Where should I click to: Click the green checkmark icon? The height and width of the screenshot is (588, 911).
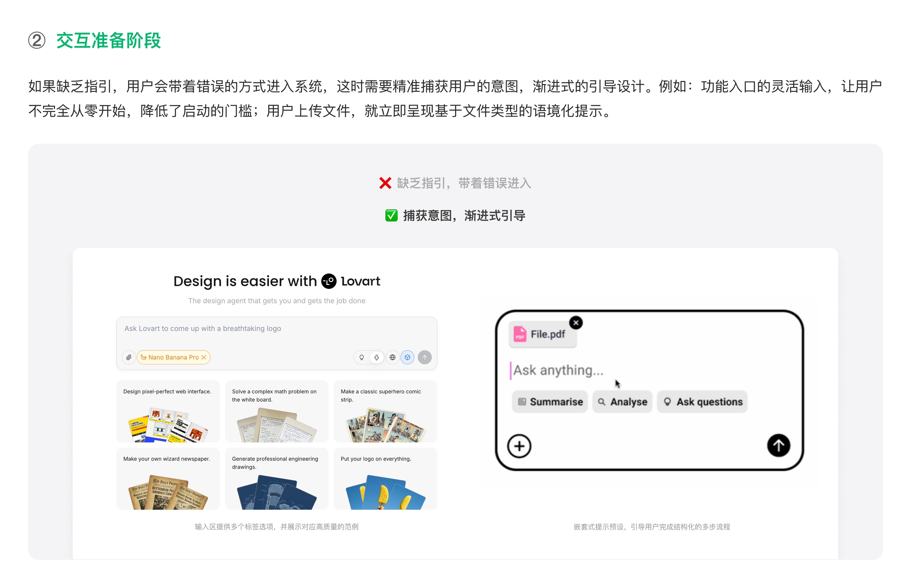pos(391,215)
